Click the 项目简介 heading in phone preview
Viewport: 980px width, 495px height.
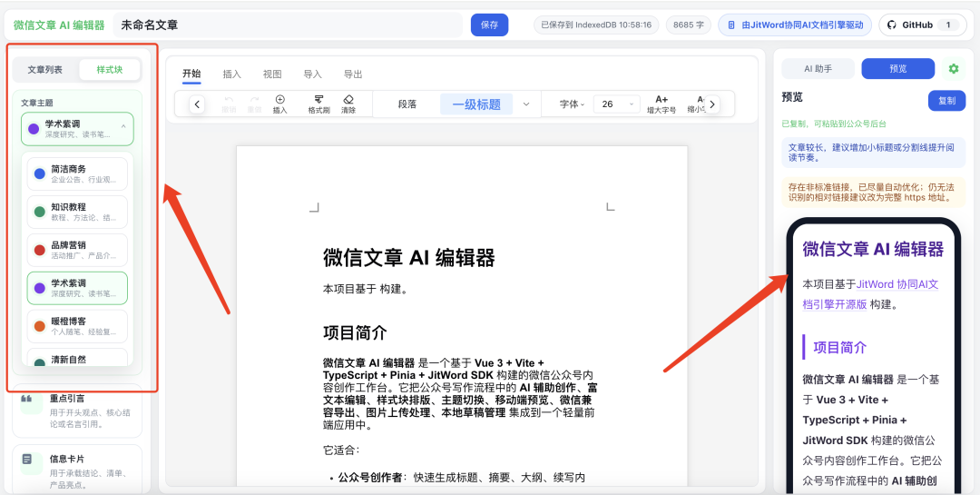(x=840, y=347)
